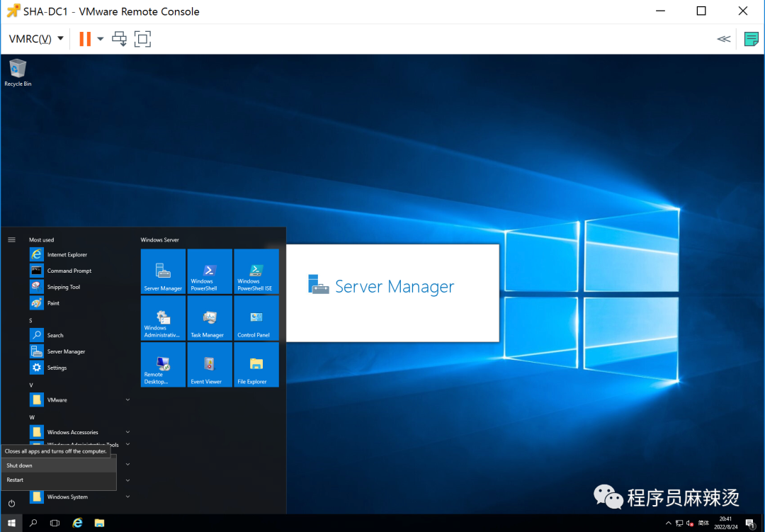Screen dimensions: 765x532
Task: Click the letter S section header
Action: click(30, 320)
